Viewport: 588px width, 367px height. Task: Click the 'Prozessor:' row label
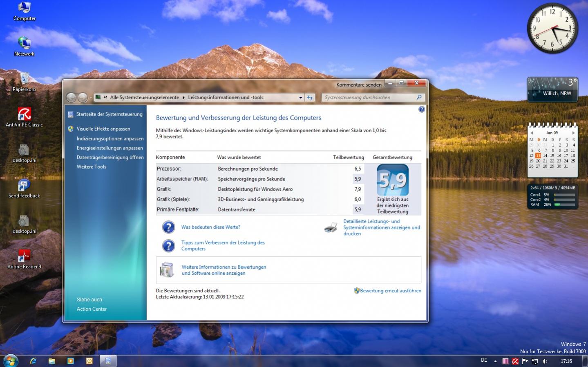tap(168, 169)
